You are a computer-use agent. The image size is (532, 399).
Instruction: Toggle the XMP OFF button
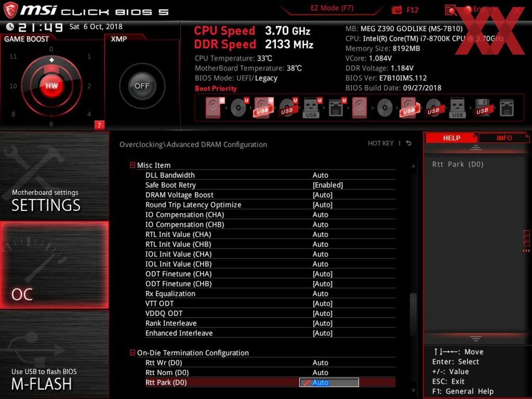point(142,86)
